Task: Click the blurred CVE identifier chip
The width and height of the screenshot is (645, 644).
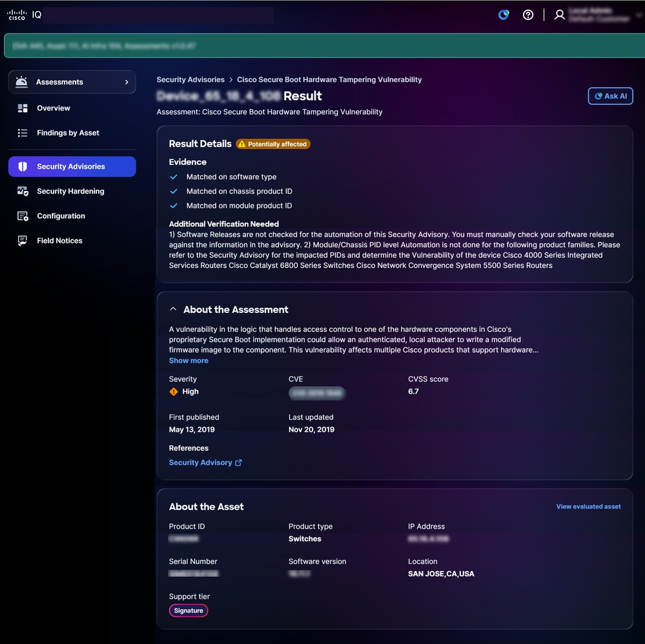Action: tap(317, 393)
